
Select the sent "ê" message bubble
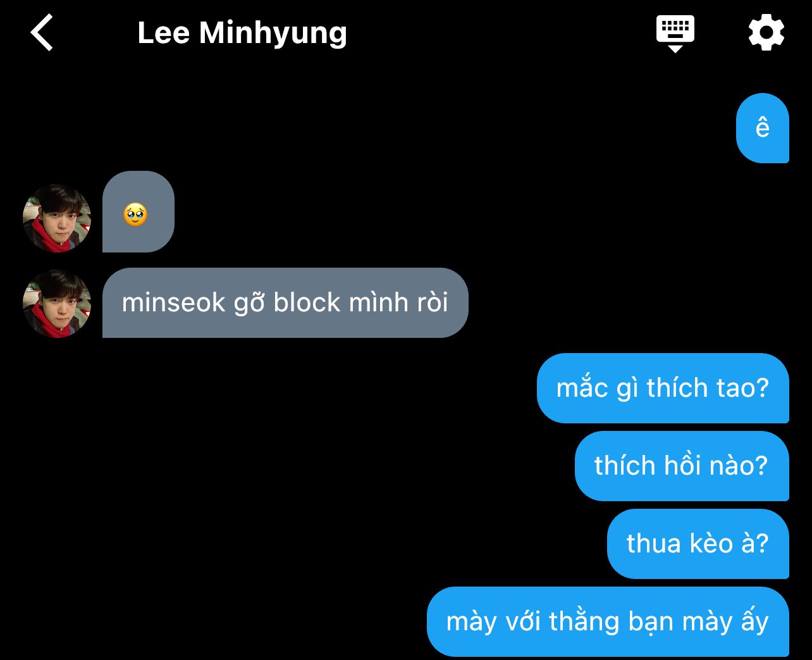coord(763,128)
